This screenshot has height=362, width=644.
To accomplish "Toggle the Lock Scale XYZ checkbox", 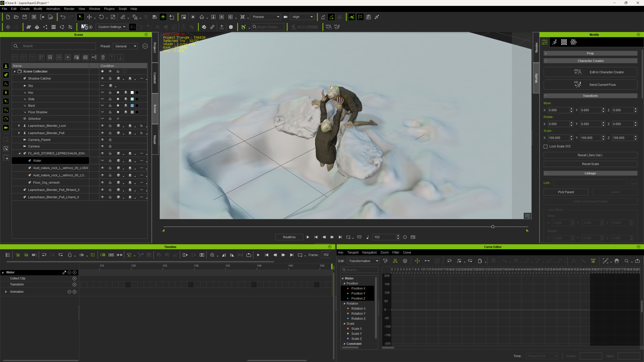I will pyautogui.click(x=546, y=146).
